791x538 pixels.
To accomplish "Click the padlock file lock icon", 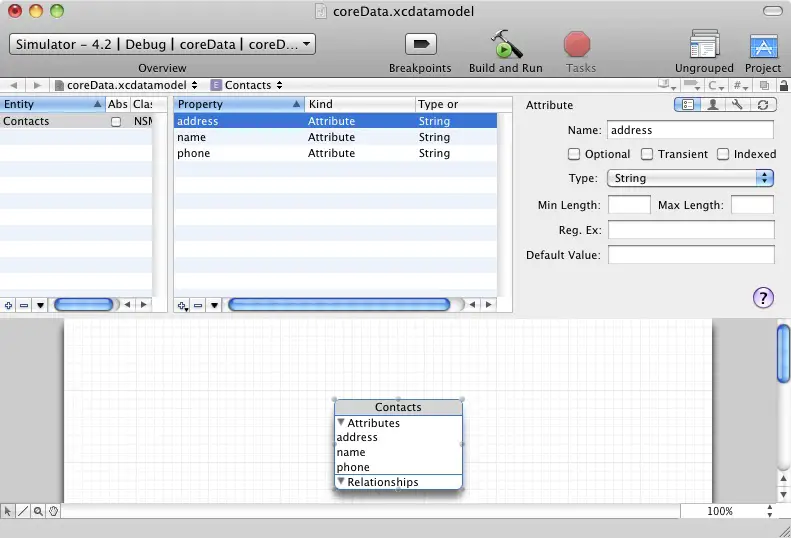I will pyautogui.click(x=783, y=85).
